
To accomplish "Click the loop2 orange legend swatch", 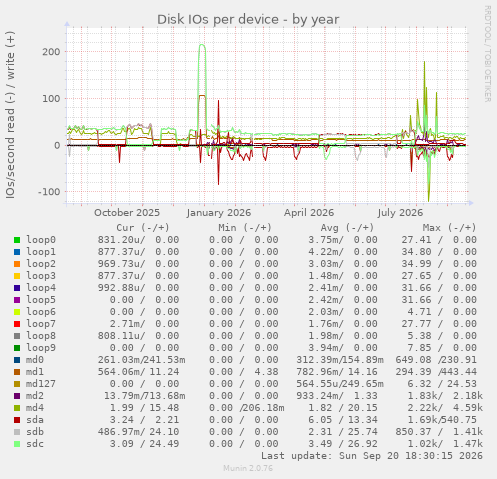I will [17, 264].
